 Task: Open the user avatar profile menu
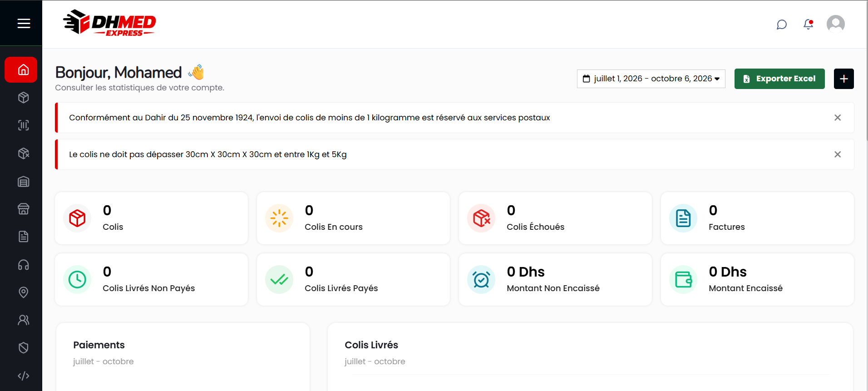pos(836,24)
